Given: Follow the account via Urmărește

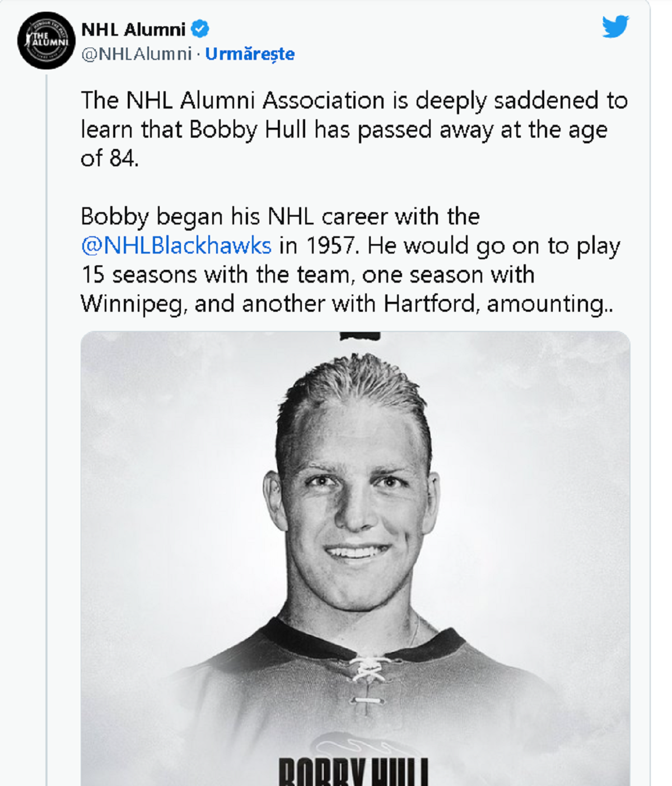Looking at the screenshot, I should coord(250,54).
